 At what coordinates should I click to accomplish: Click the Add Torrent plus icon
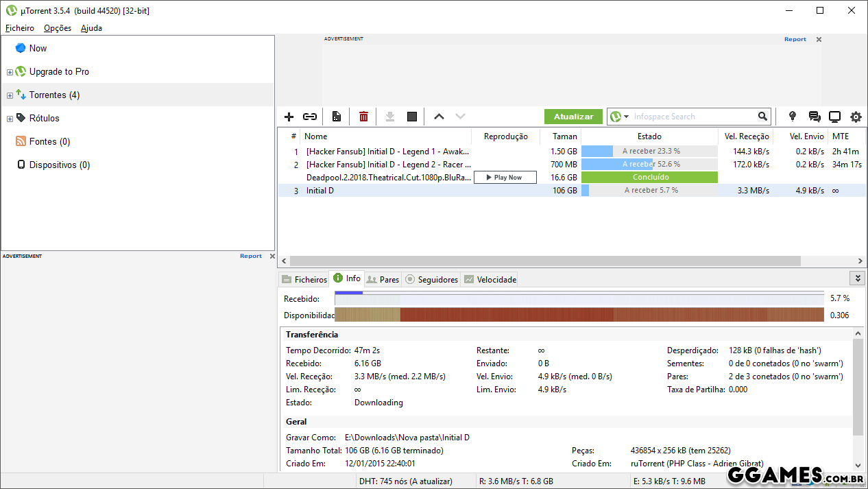click(289, 117)
